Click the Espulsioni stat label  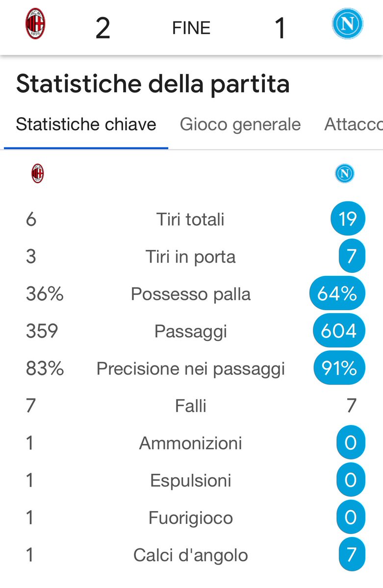[x=190, y=481]
